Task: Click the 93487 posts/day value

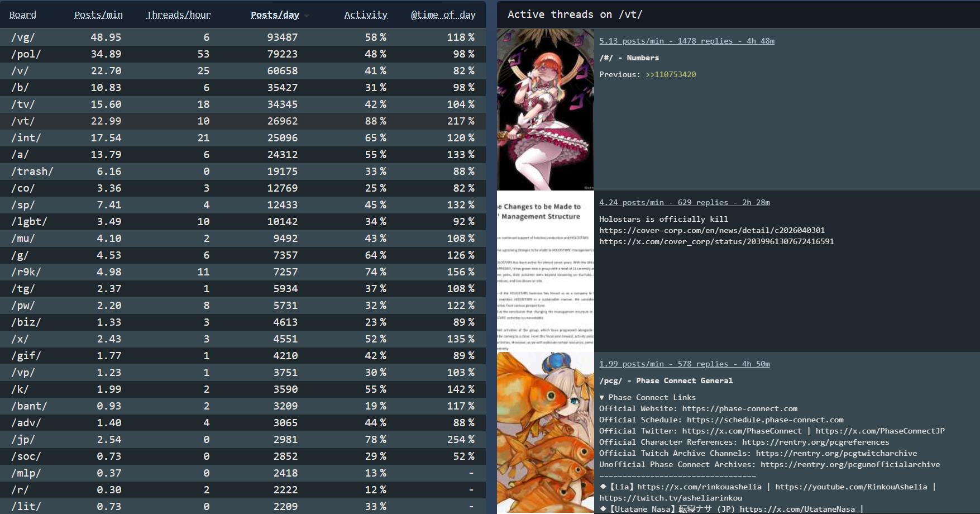Action: pos(283,37)
